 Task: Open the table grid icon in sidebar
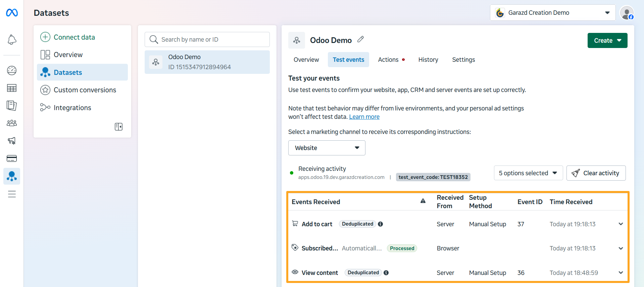pos(12,88)
